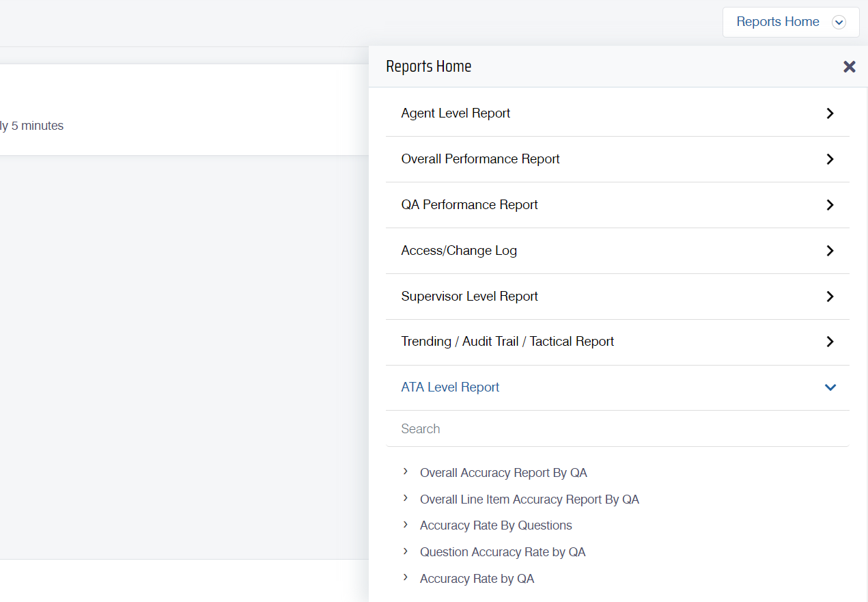The image size is (868, 602).
Task: Expand chevron beside Question Accuracy Rate by QA
Action: click(406, 551)
